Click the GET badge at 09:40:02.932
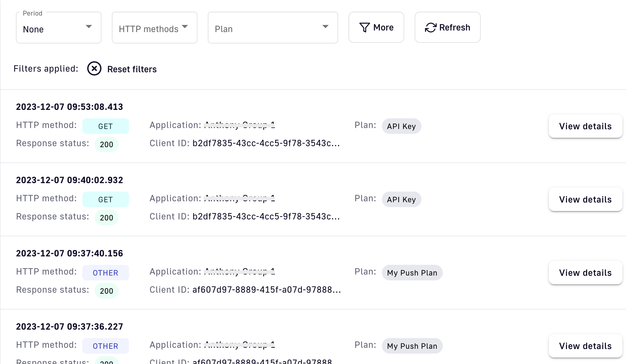The image size is (626, 364). 105,200
